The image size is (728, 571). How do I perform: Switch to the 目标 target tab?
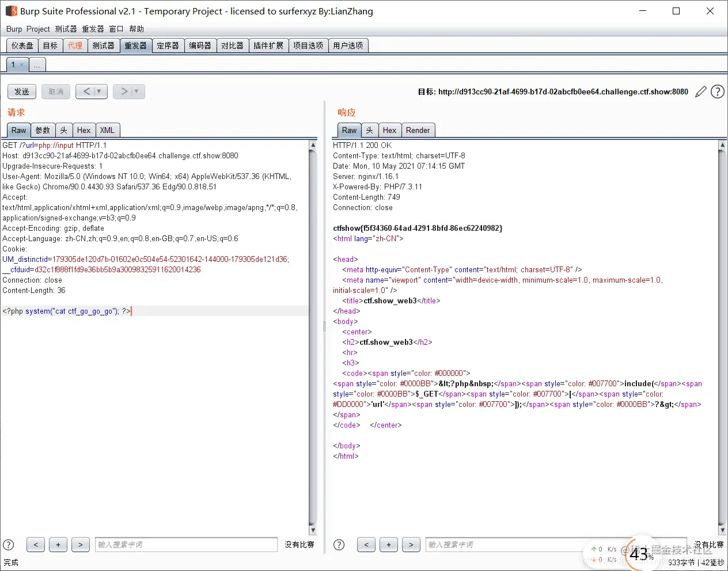coord(51,45)
